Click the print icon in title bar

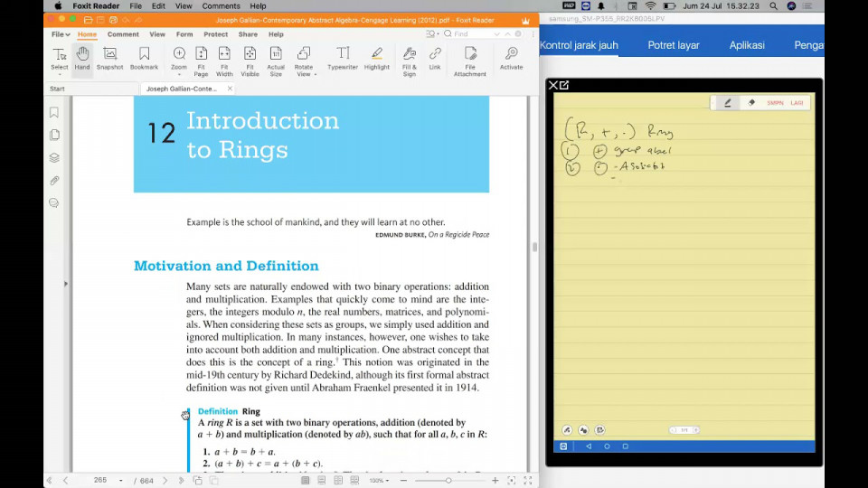[114, 20]
